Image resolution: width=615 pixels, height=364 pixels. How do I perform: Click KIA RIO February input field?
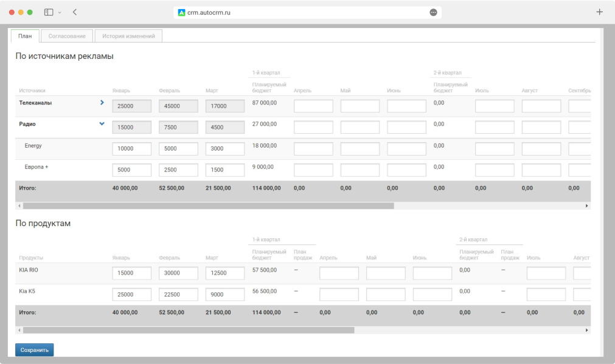point(178,273)
